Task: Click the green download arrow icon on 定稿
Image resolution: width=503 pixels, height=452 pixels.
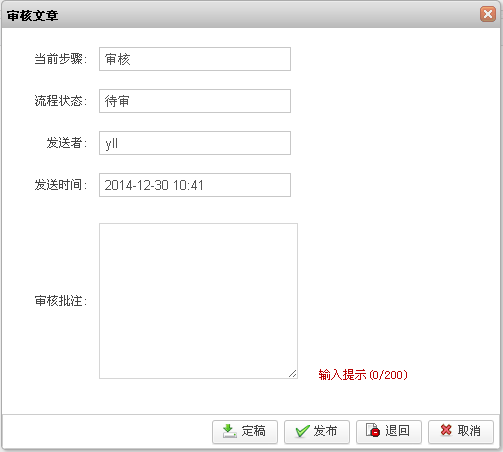Action: (x=229, y=431)
